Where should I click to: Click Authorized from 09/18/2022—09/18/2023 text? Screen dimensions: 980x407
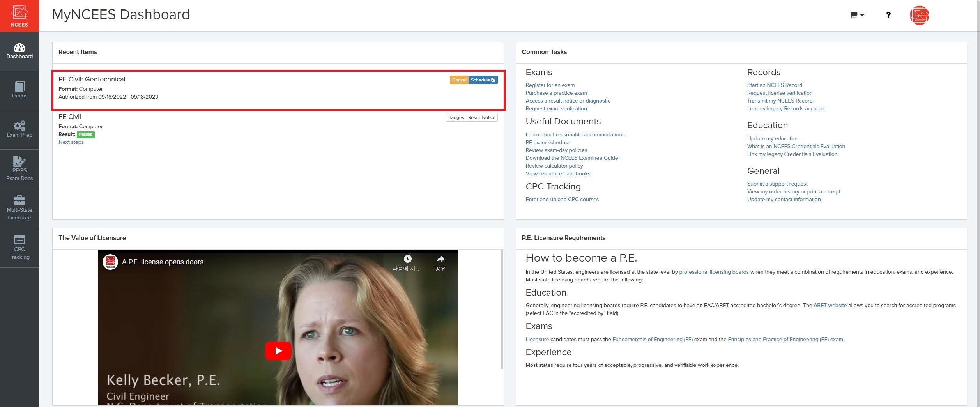pyautogui.click(x=108, y=97)
